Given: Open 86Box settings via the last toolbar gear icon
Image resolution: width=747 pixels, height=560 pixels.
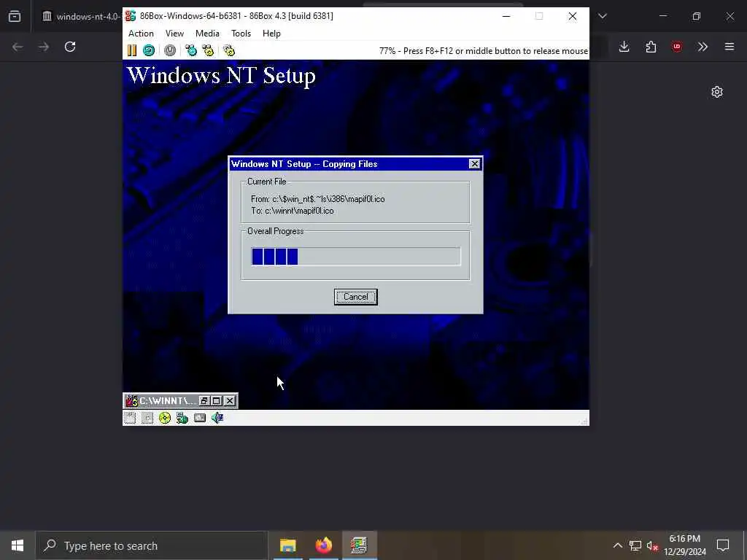Looking at the screenshot, I should tap(229, 50).
